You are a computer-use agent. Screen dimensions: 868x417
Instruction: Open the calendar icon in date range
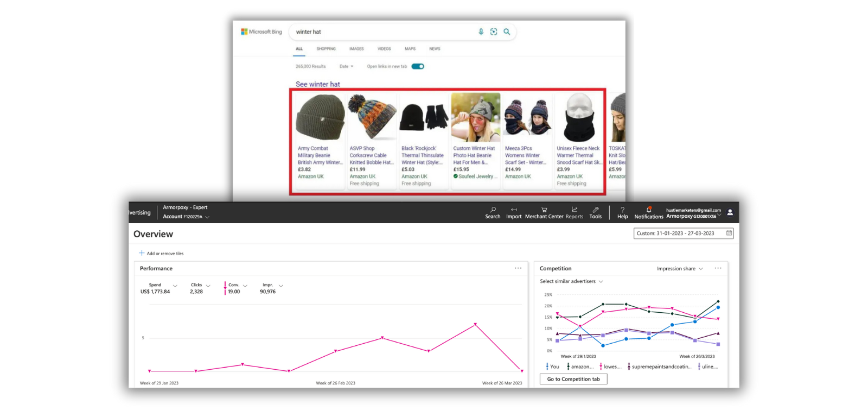729,233
